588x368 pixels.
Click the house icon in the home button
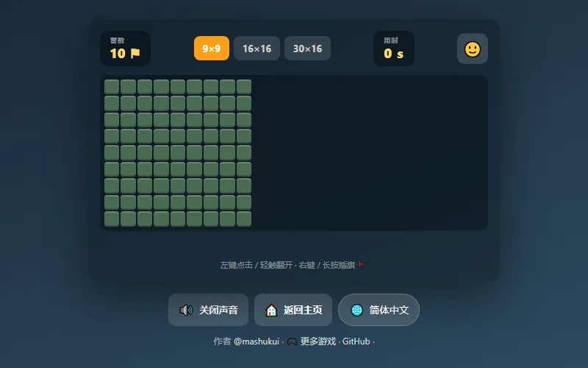pos(271,310)
